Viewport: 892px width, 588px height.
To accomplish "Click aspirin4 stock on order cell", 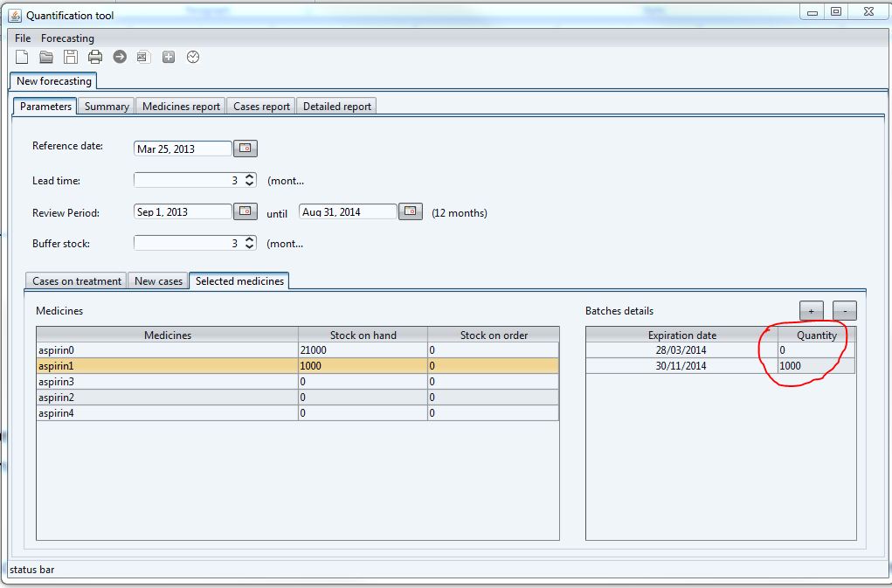I will click(494, 413).
